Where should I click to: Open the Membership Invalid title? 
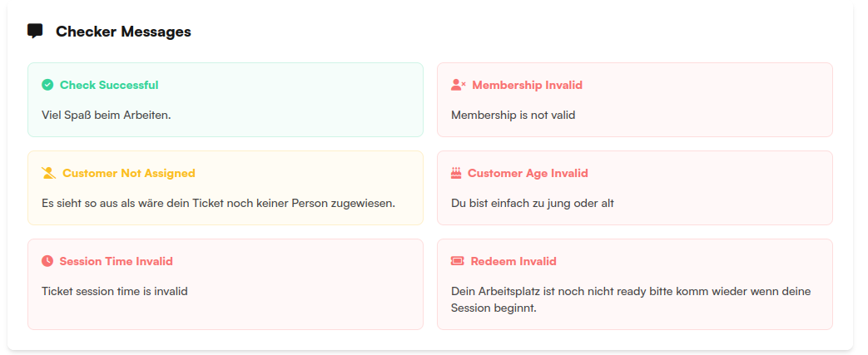tap(527, 85)
